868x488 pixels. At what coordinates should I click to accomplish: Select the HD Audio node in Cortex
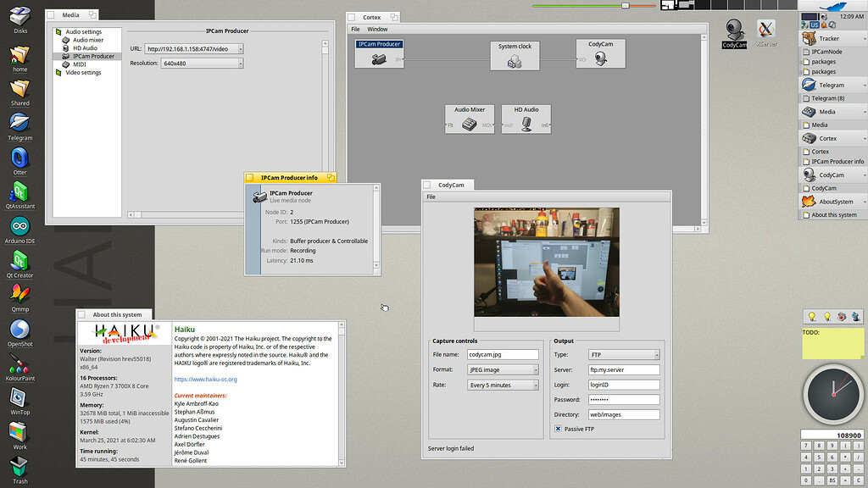pyautogui.click(x=526, y=119)
